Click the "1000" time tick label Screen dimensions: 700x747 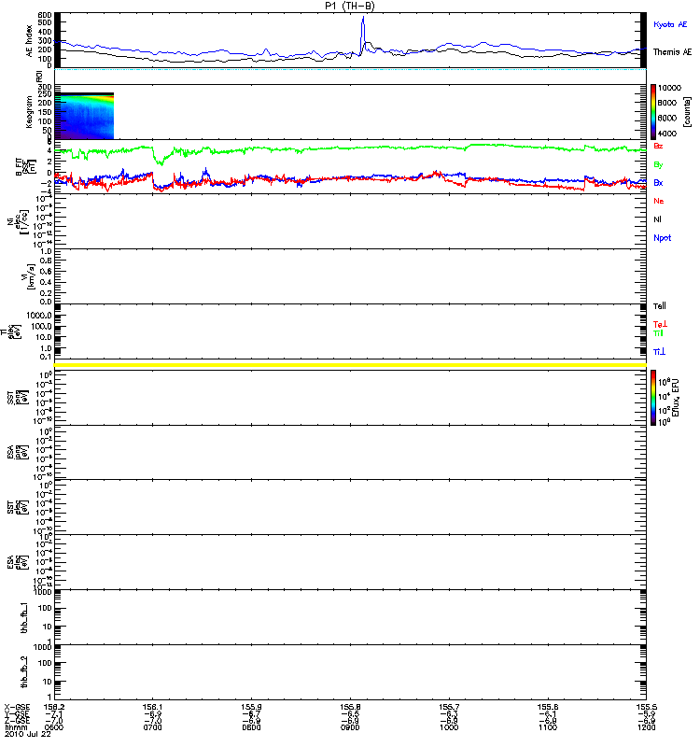(449, 727)
